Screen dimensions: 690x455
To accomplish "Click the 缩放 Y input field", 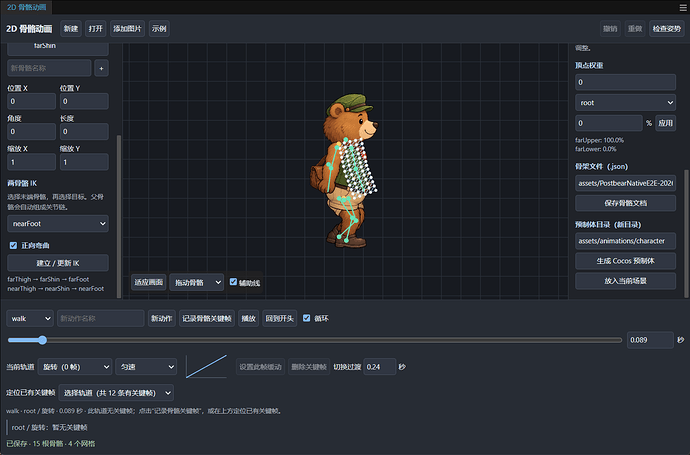I will (x=84, y=162).
